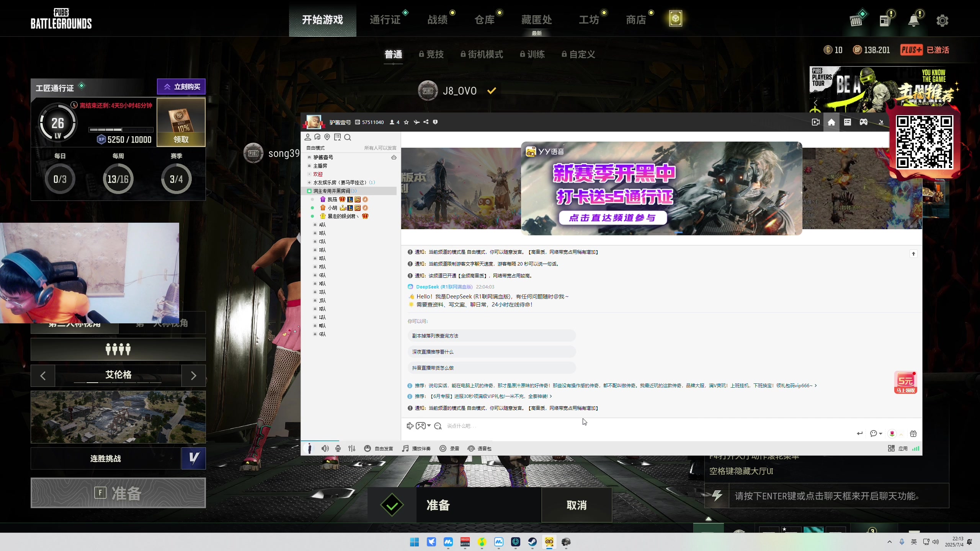Screen dimensions: 980x551
Task: Favorite the YY channel with star icon
Action: click(x=406, y=122)
